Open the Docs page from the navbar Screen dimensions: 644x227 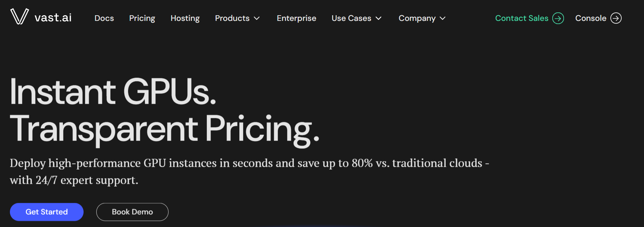point(104,18)
